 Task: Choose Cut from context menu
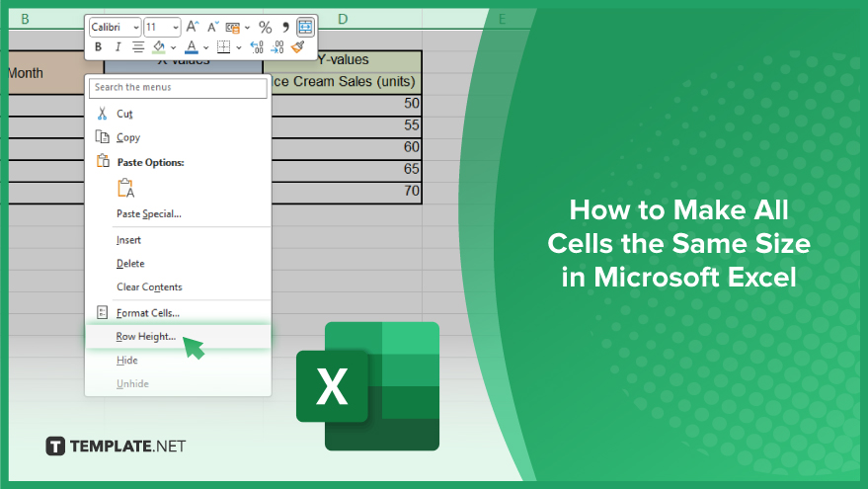tap(178, 114)
